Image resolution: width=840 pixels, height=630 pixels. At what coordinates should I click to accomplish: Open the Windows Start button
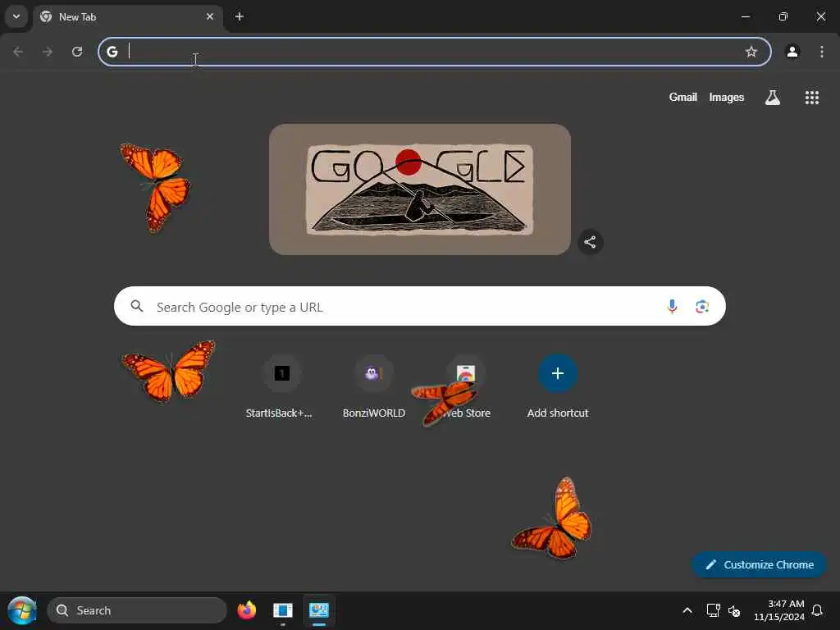[x=22, y=610]
